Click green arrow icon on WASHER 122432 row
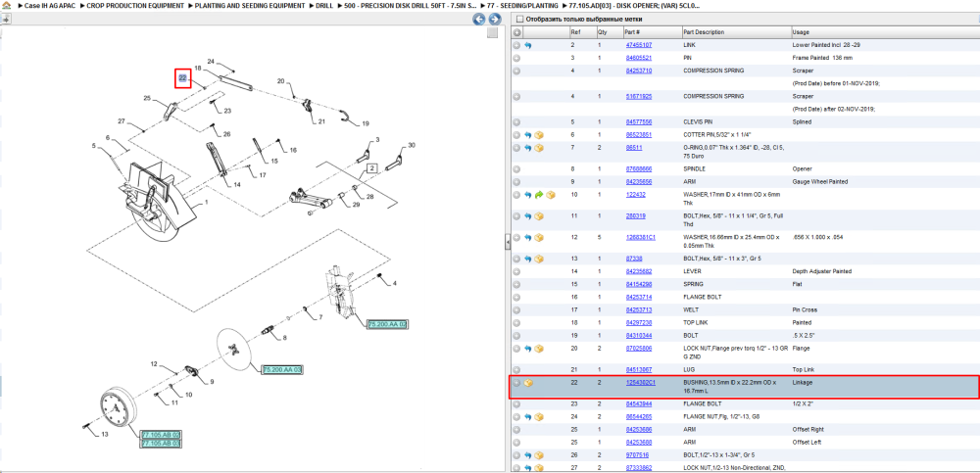The image size is (980, 473). 539,195
